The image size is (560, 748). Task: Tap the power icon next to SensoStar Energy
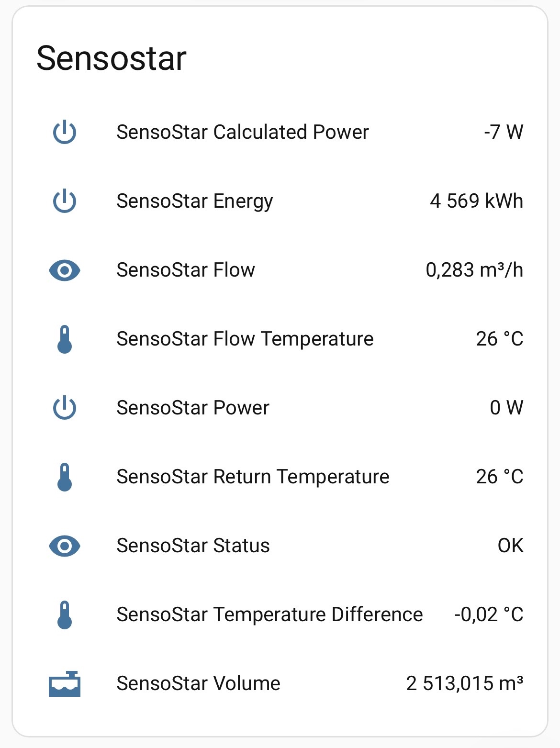65,201
